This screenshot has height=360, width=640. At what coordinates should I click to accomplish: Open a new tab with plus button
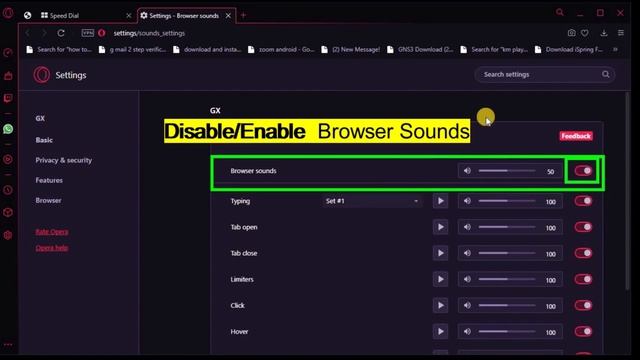244,16
